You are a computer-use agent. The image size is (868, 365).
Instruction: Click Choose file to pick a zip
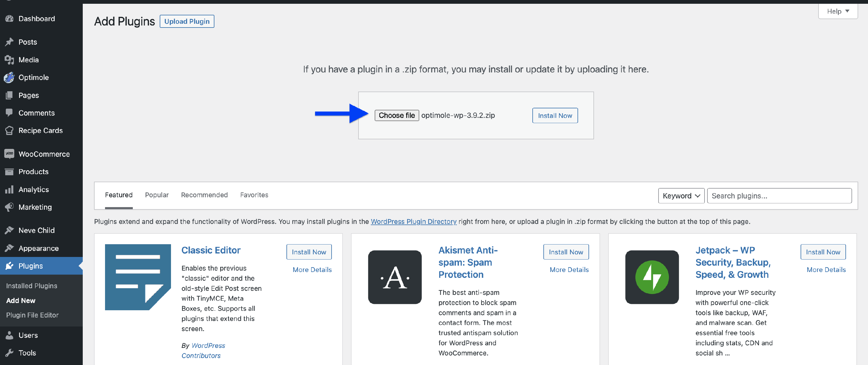(x=397, y=115)
